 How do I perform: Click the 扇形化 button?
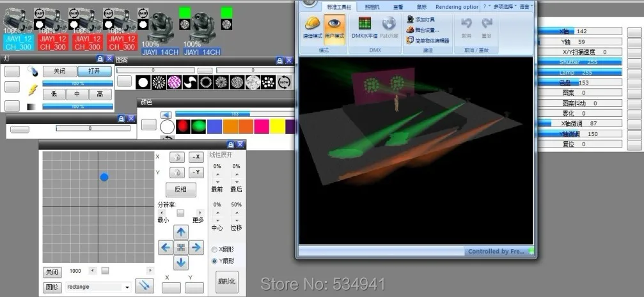coord(226,282)
